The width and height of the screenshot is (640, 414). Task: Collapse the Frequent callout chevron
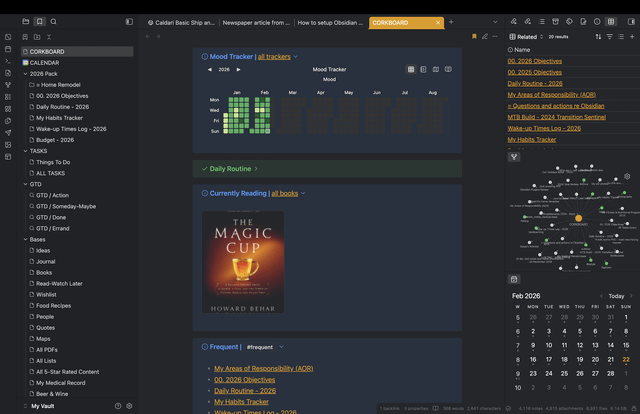[x=281, y=347]
